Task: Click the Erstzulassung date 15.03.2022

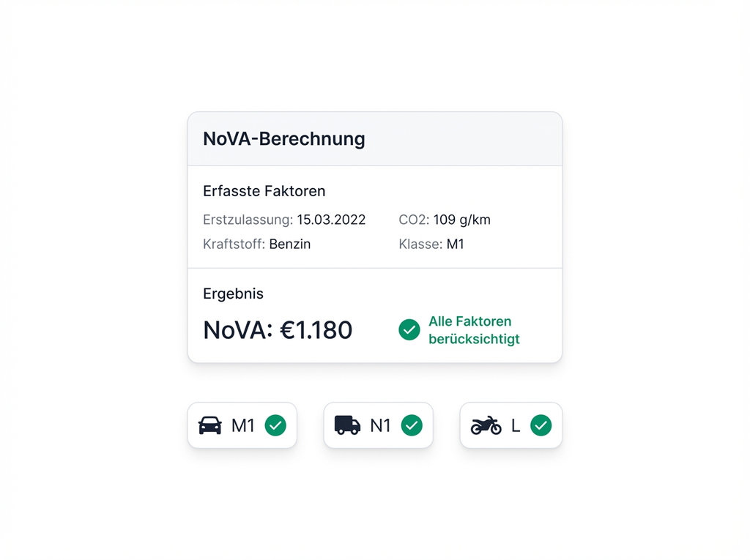Action: coord(331,220)
